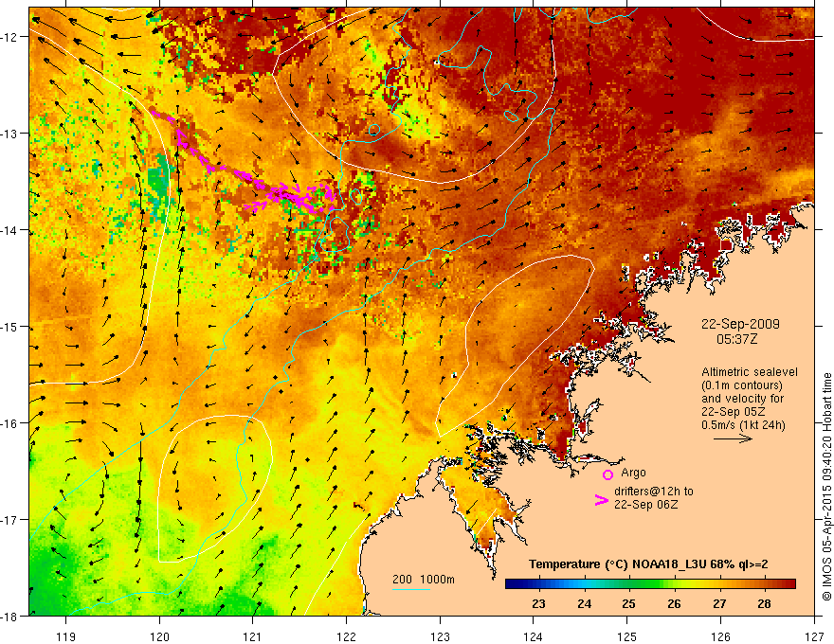Click the longitude axis label 123

440,636
